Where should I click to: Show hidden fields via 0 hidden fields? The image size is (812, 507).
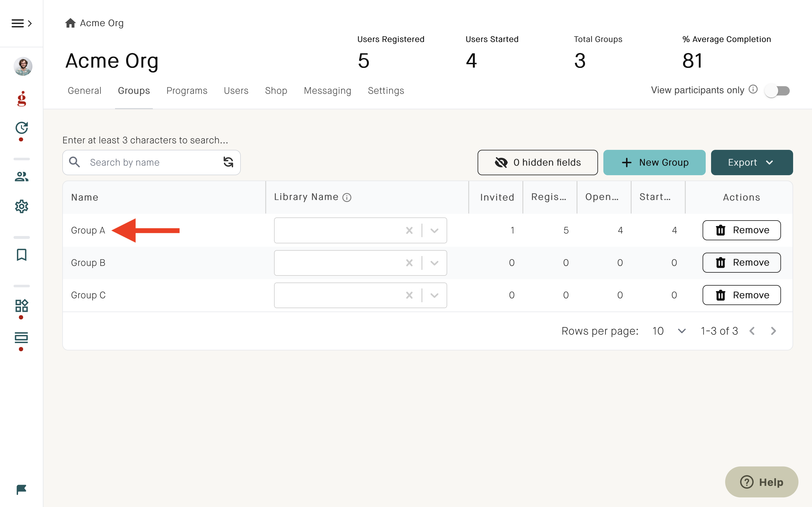click(538, 162)
